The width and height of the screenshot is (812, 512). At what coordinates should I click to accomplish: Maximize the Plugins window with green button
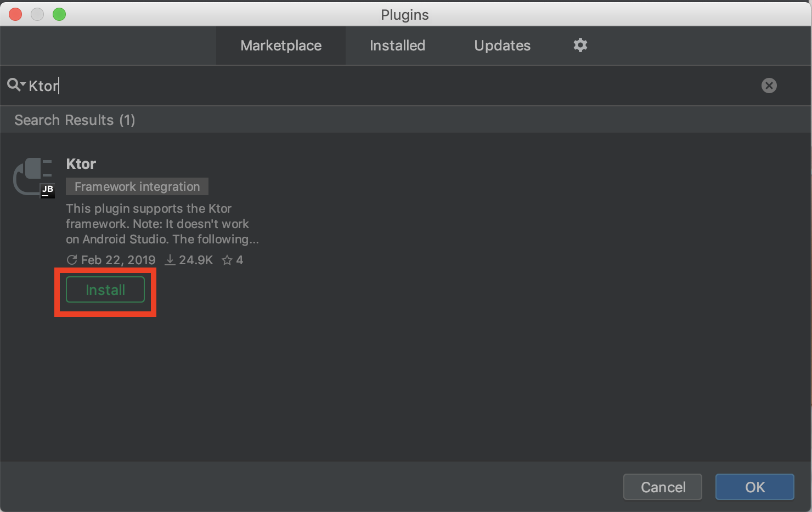(x=59, y=14)
